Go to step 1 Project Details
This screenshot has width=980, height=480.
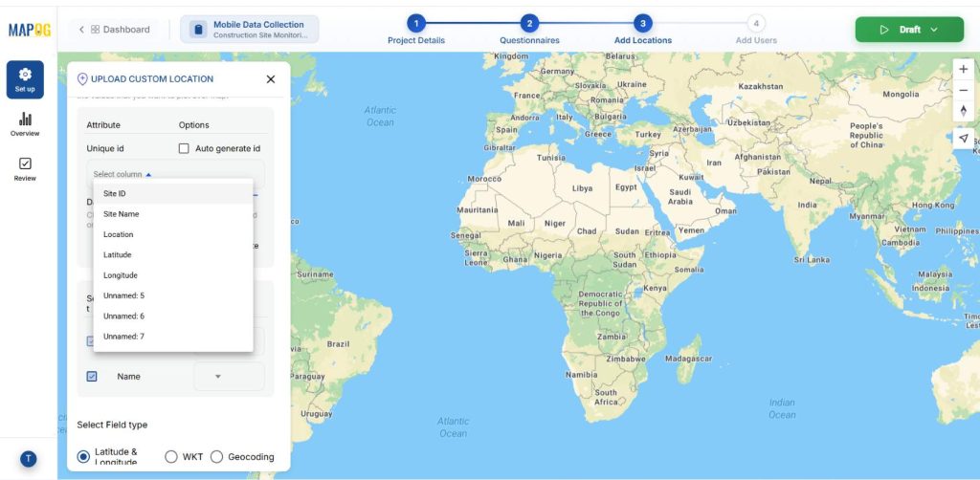[x=416, y=24]
